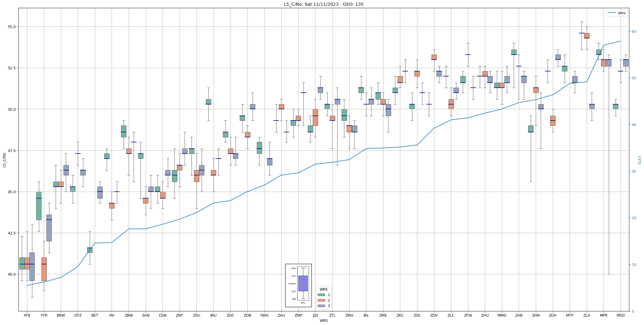644x325 pixels.
Task: Click the ZSE x-axis label
Action: pos(417,315)
